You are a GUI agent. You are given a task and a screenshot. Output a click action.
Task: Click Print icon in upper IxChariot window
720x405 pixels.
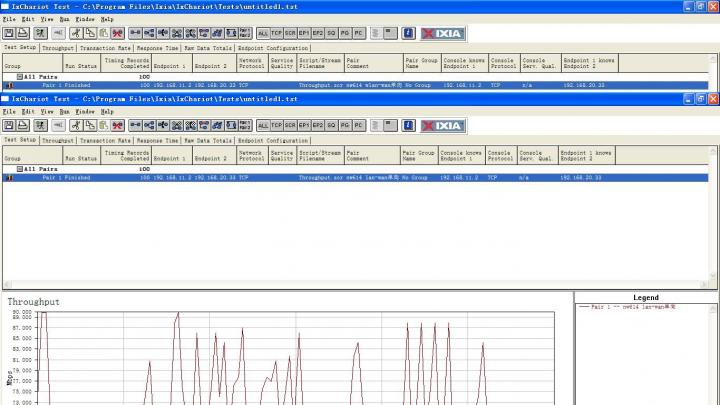[22, 33]
